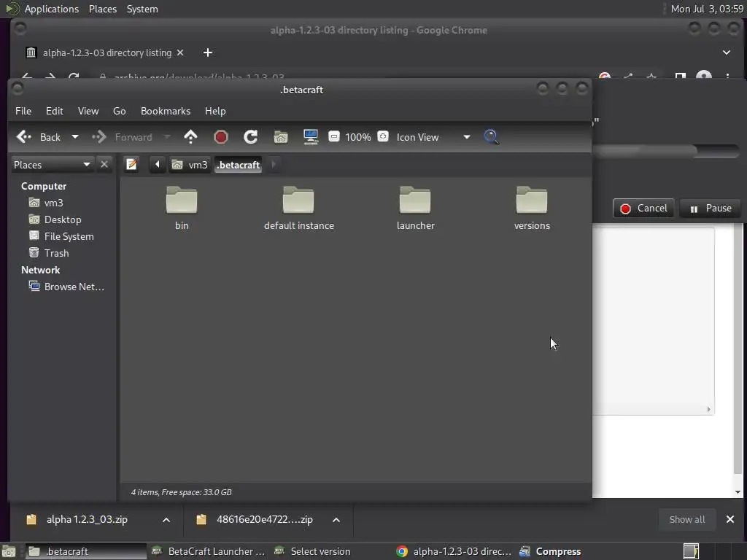
Task: Select the versions folder
Action: coord(532,208)
